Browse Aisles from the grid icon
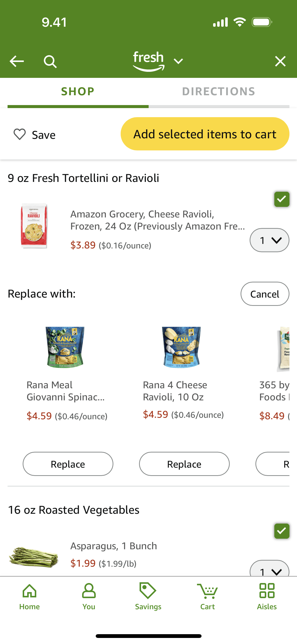The image size is (297, 644). coord(267,596)
